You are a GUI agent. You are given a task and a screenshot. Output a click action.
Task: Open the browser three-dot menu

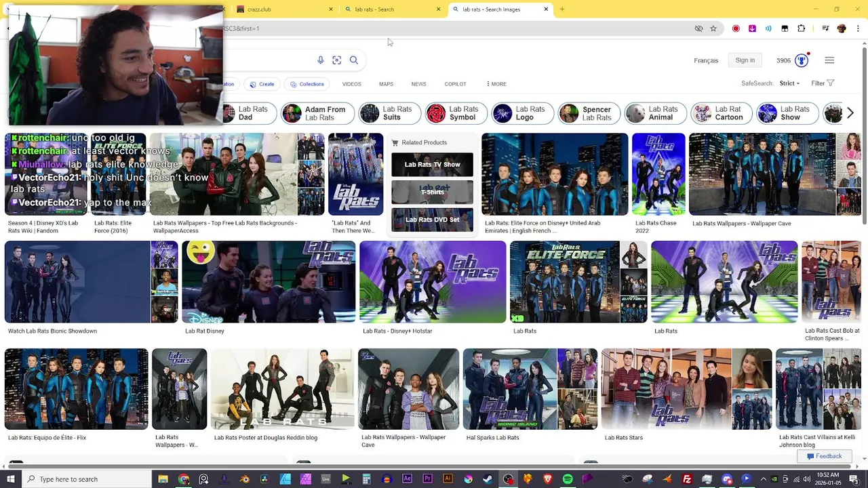click(x=858, y=28)
